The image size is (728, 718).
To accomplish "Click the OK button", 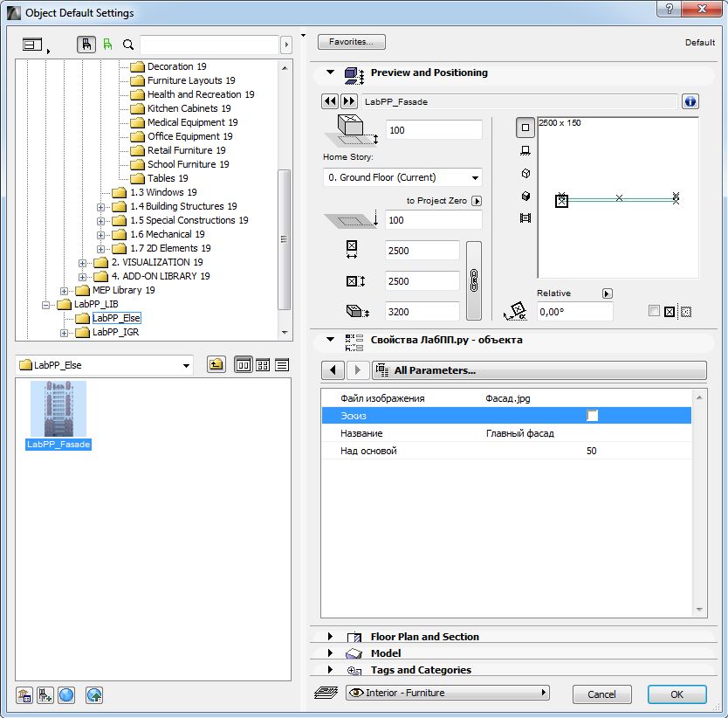I will [676, 694].
